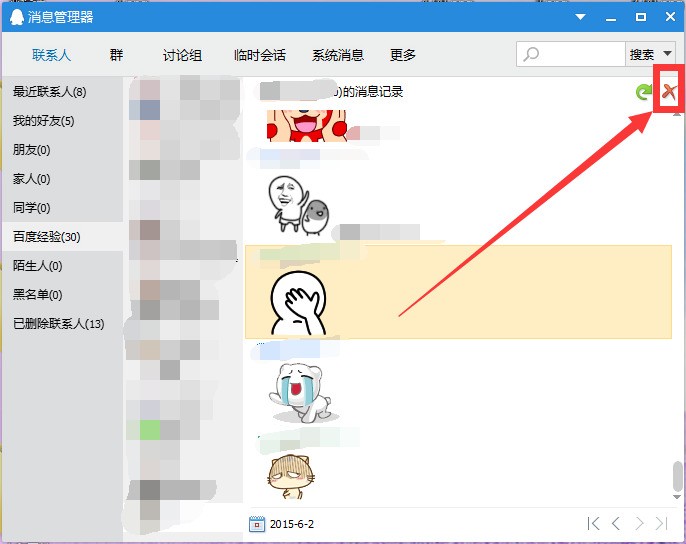This screenshot has width=686, height=544.
Task: Click the facepalm emoji sticker message
Action: 299,303
